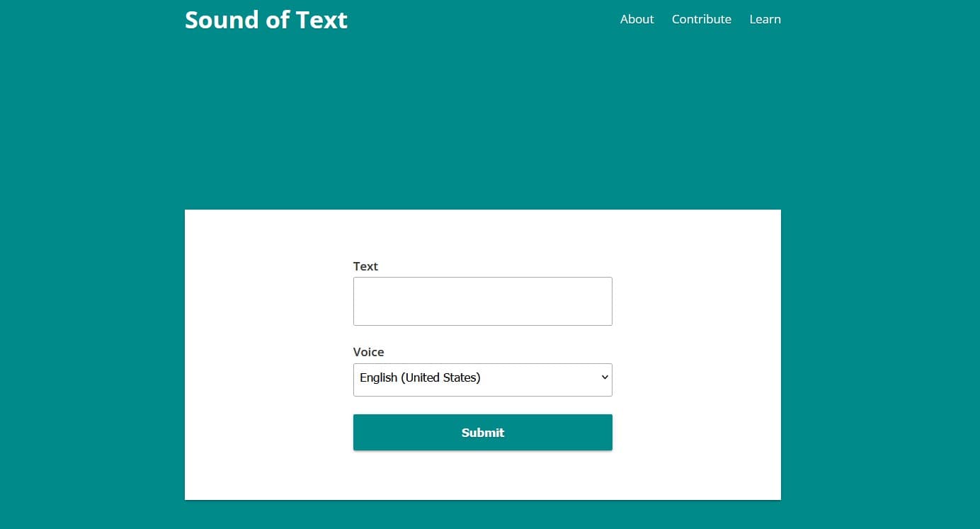Open the Voice language dropdown
Viewport: 980px width, 529px height.
tap(482, 380)
